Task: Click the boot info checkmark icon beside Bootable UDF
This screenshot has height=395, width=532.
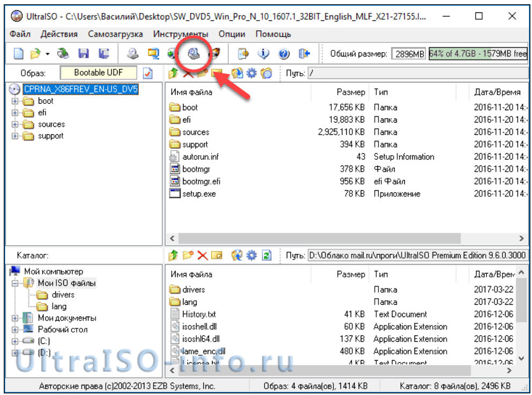Action: click(148, 73)
